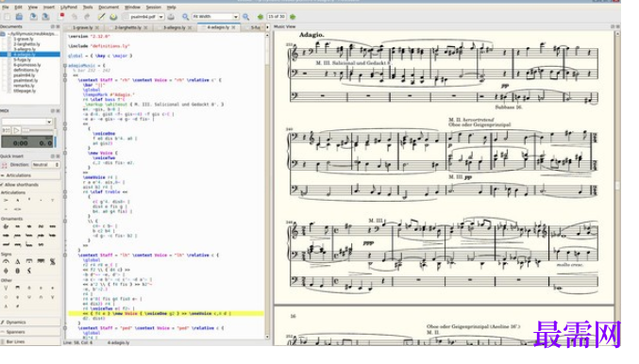The height and width of the screenshot is (364, 639).
Task: Open the Insert menu
Action: click(x=49, y=8)
